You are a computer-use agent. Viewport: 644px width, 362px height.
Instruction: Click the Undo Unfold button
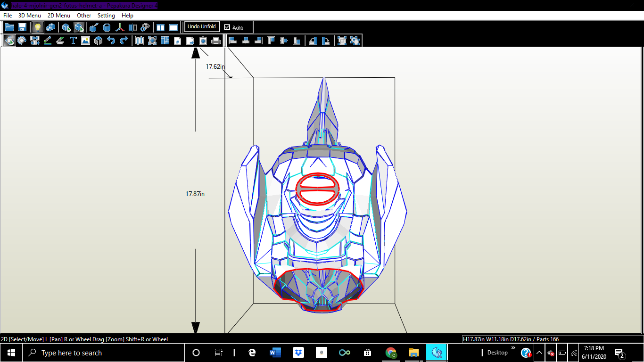(202, 27)
